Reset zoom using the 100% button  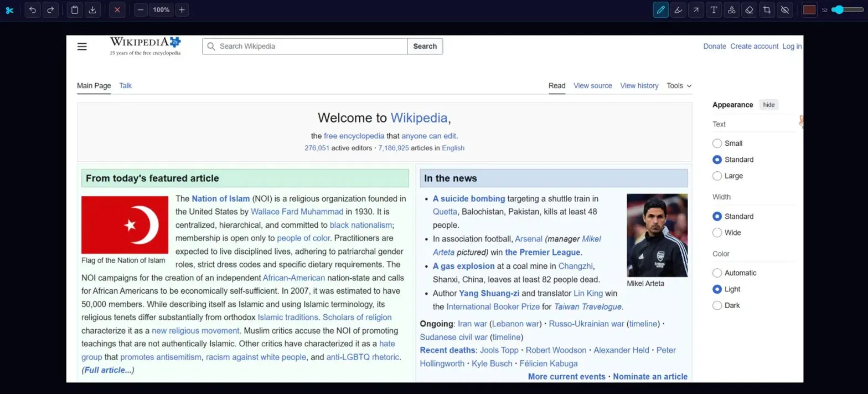click(x=161, y=10)
